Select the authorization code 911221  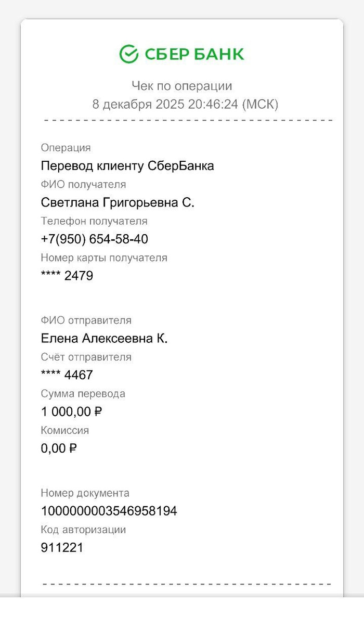[x=62, y=548]
